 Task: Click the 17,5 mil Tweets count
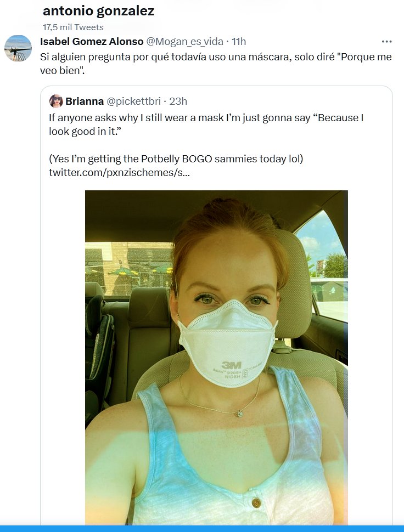(x=73, y=27)
